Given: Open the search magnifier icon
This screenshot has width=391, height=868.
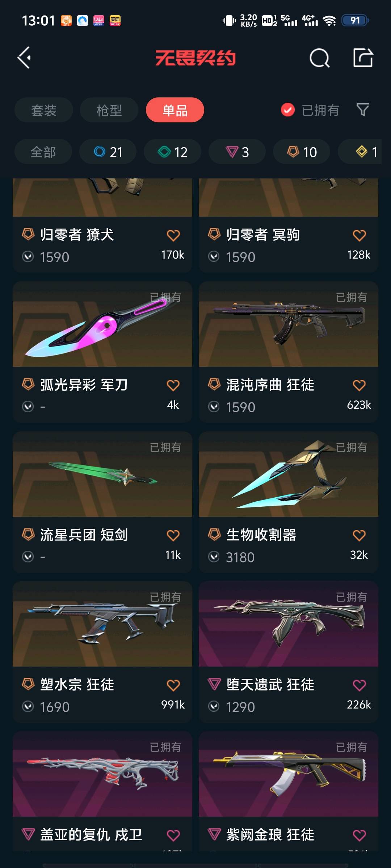Looking at the screenshot, I should (320, 58).
